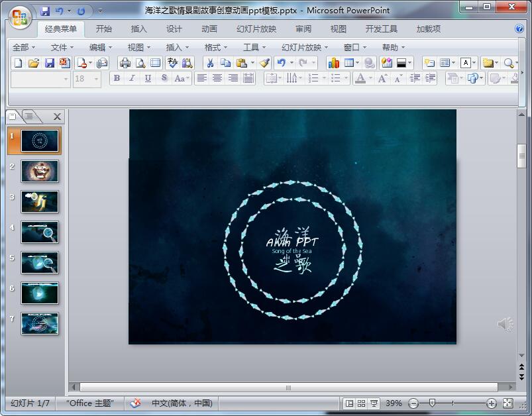Screen dimensions: 532x416
Task: Cut selection using the scissors icon
Action: (210, 63)
